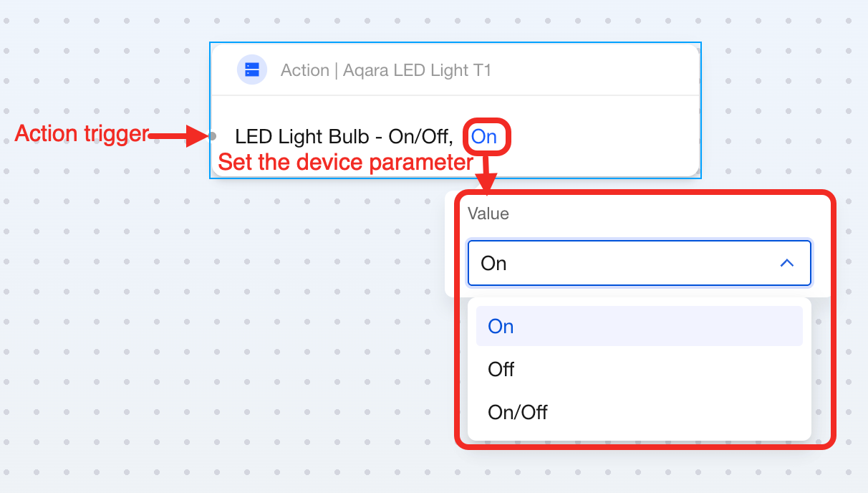The image size is (868, 493).
Task: Click the blank area right of LED row
Action: (x=609, y=136)
